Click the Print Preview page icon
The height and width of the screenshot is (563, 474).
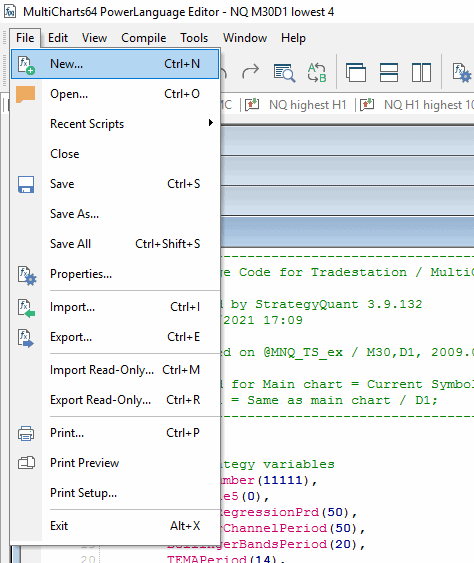point(27,463)
